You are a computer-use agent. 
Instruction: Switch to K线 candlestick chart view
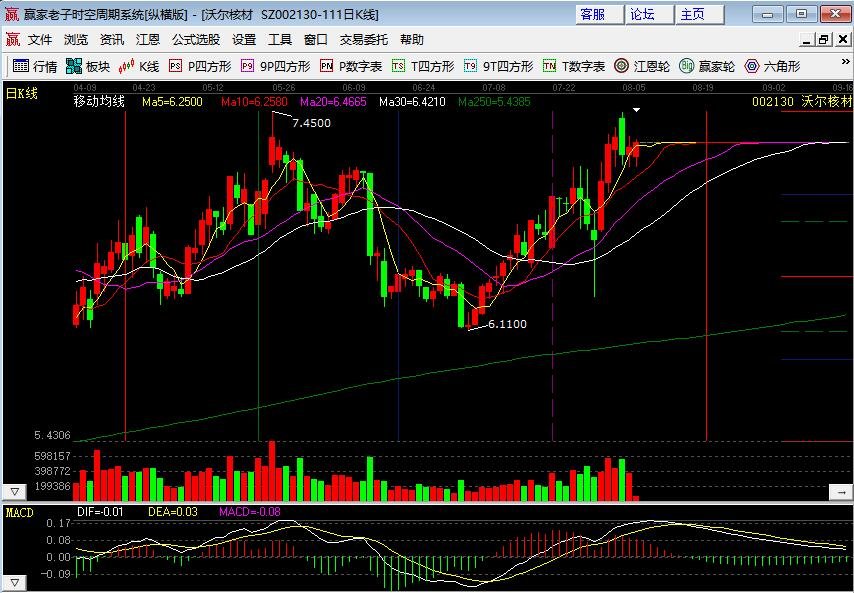coord(139,67)
